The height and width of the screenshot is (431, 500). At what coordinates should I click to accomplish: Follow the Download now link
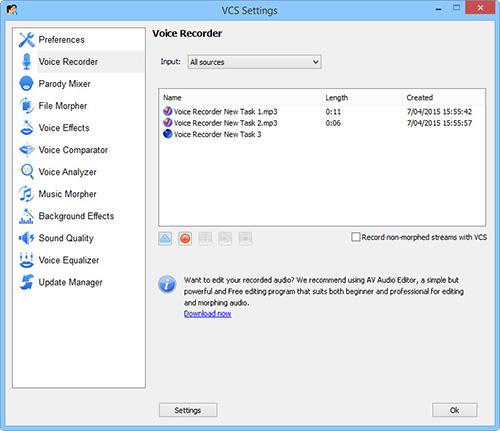208,314
